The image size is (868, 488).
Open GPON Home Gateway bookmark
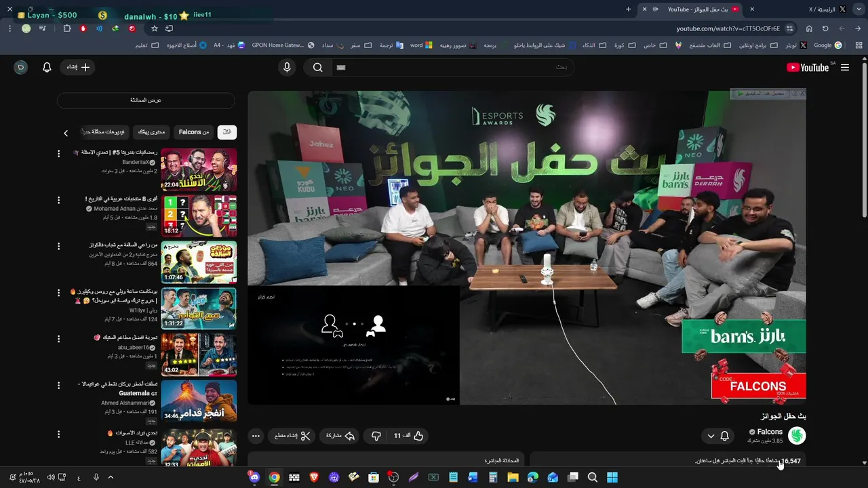[283, 45]
